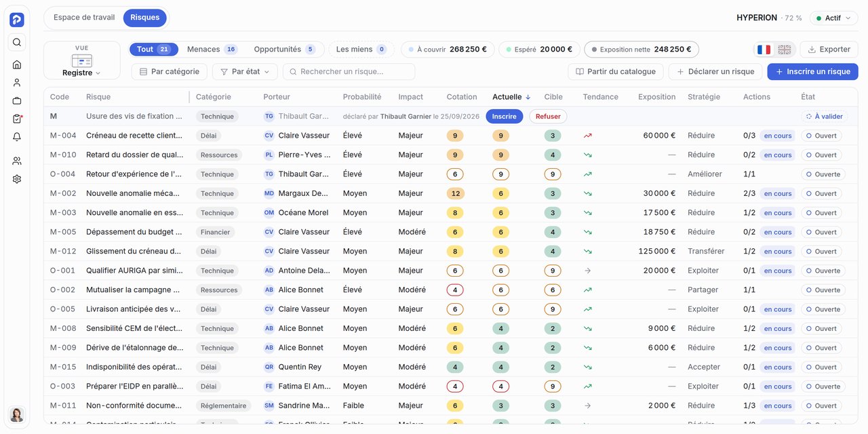Go to home via the house icon
Screen dimensions: 868x434
point(17,64)
